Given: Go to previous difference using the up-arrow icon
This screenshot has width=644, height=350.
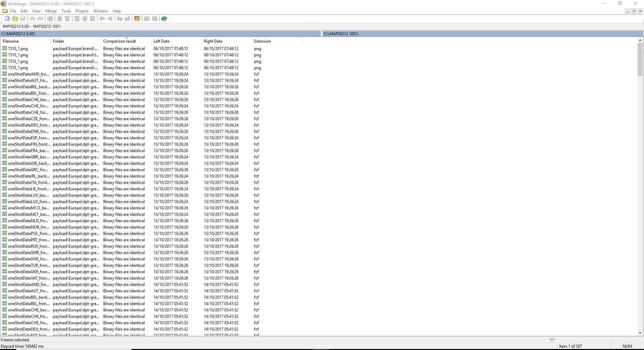Looking at the screenshot, I should (x=67, y=19).
